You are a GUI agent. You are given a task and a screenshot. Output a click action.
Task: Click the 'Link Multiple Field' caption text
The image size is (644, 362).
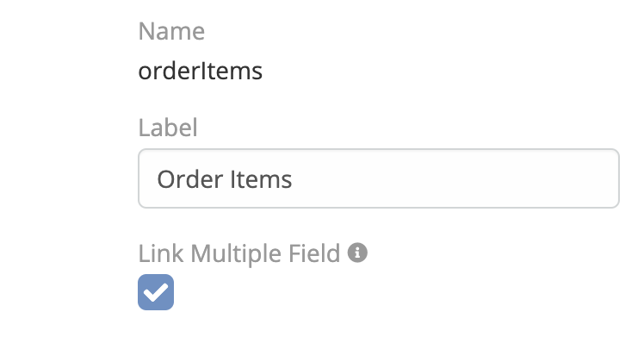click(x=239, y=253)
